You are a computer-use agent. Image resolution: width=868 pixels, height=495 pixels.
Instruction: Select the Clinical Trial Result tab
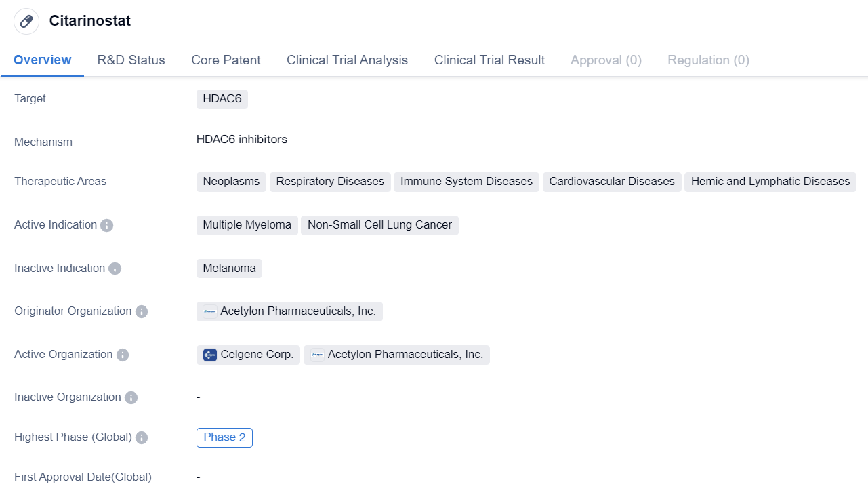click(x=489, y=60)
